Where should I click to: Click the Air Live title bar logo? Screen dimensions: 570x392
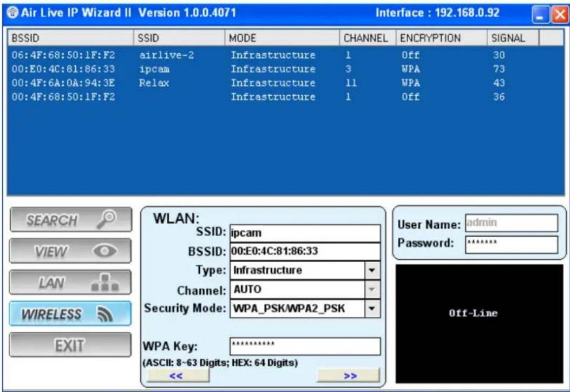(x=13, y=13)
